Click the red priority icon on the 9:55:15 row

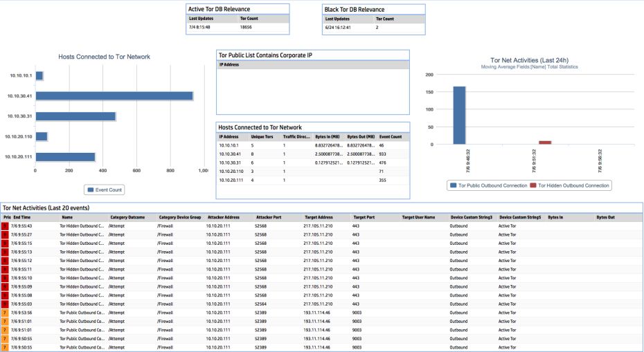point(6,243)
